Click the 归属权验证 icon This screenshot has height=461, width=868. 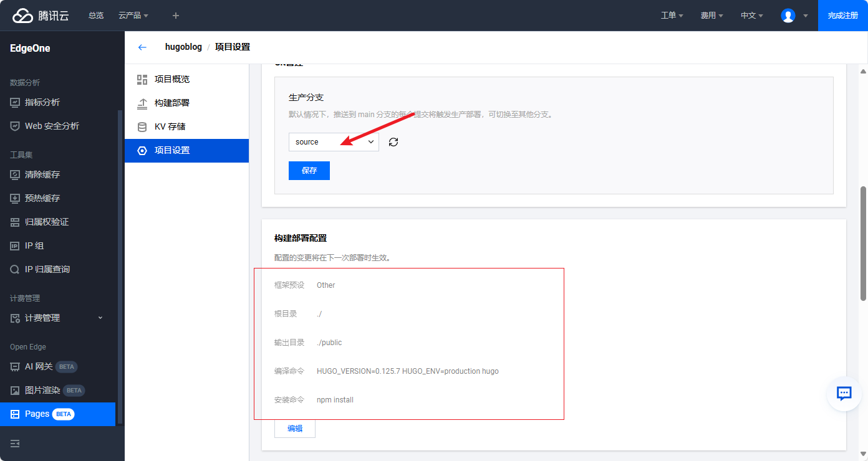pos(15,222)
